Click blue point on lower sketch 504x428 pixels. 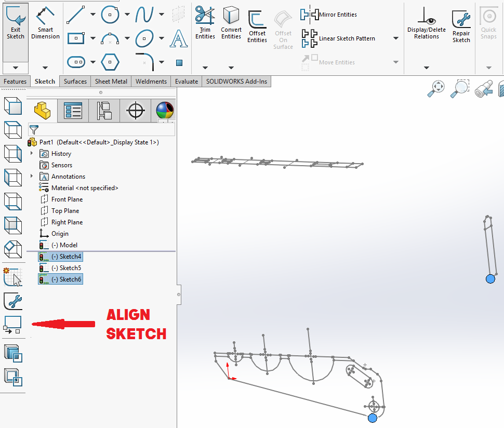(372, 418)
